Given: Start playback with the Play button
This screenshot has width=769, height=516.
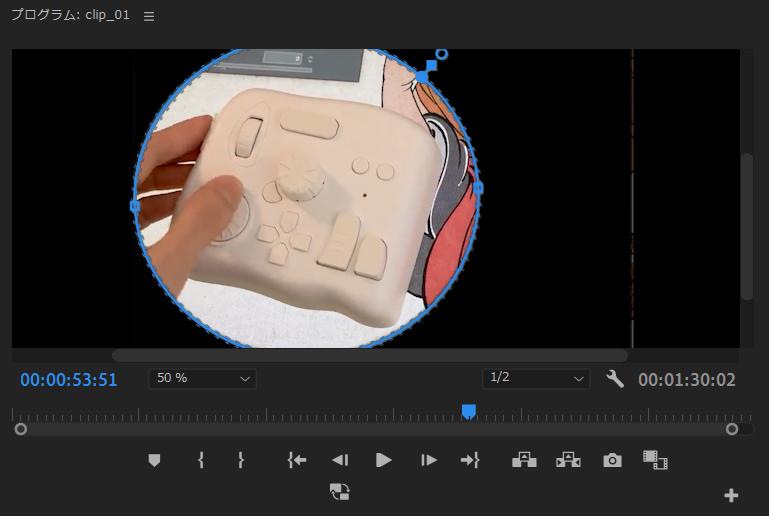Looking at the screenshot, I should pos(383,460).
